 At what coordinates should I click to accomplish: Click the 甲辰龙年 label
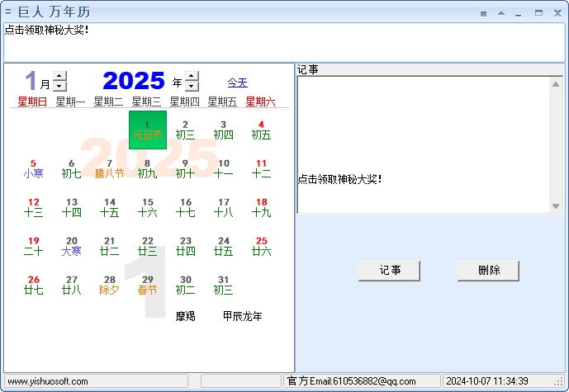[x=243, y=316]
